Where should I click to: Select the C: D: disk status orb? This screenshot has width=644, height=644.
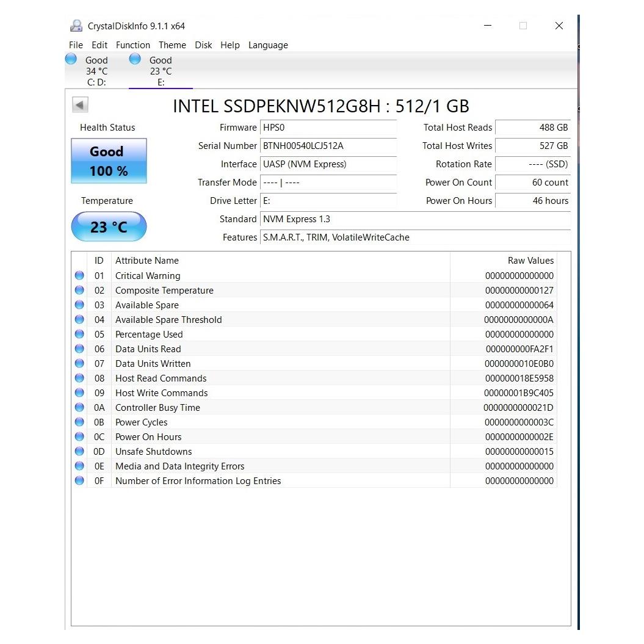71,59
